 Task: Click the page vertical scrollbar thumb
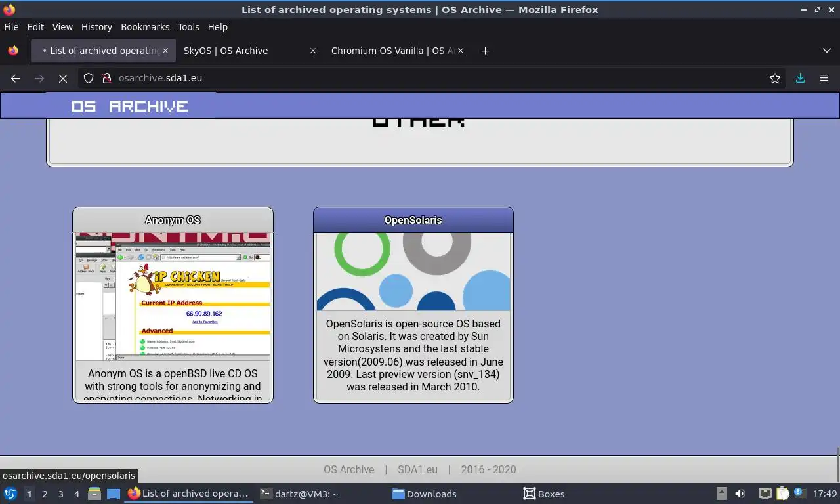837,465
